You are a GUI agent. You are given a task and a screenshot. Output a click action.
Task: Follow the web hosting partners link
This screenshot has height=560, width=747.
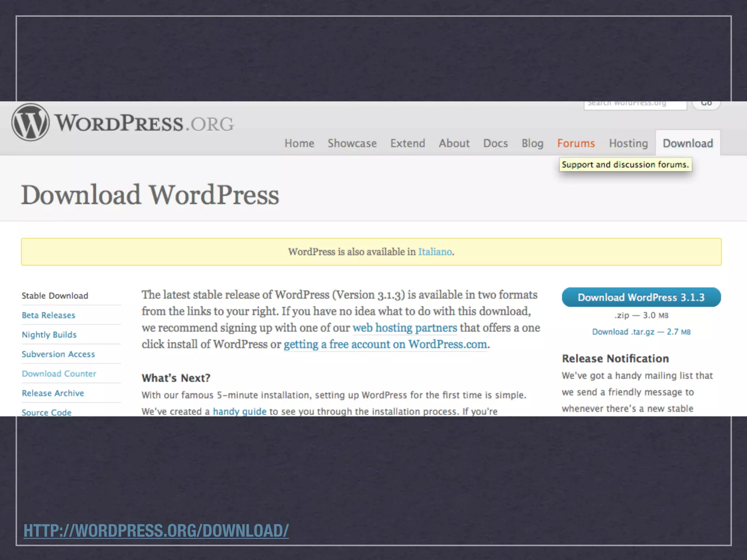click(x=405, y=328)
